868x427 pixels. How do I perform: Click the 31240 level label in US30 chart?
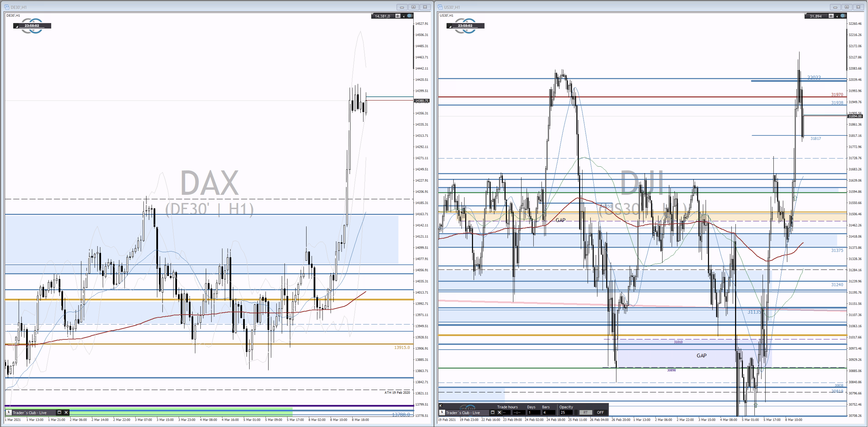click(837, 285)
